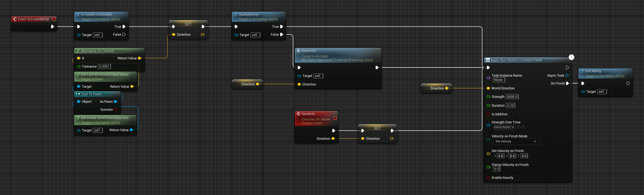Click SendInfo custom event red delegate pin
The height and width of the screenshot is (195, 644).
point(335,118)
